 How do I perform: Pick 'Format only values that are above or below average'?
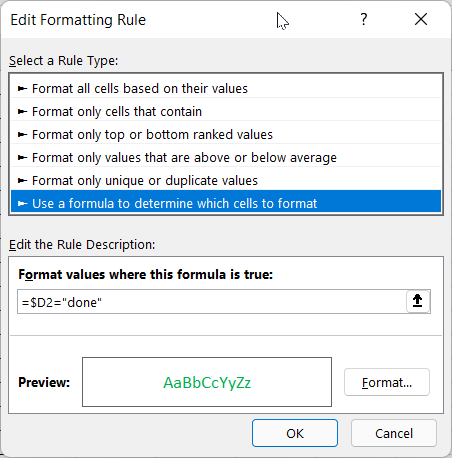(x=226, y=158)
